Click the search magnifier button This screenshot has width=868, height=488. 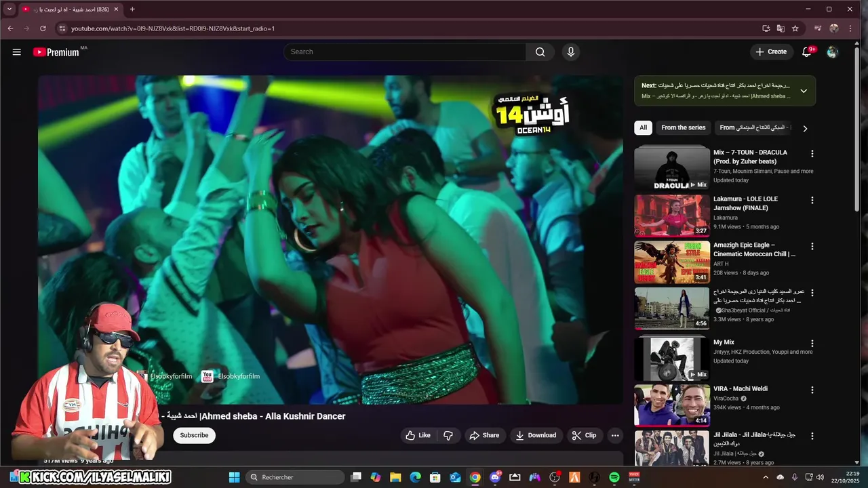pos(540,52)
